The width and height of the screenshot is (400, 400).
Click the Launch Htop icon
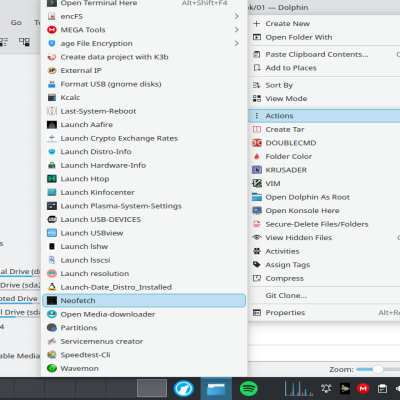(52, 179)
